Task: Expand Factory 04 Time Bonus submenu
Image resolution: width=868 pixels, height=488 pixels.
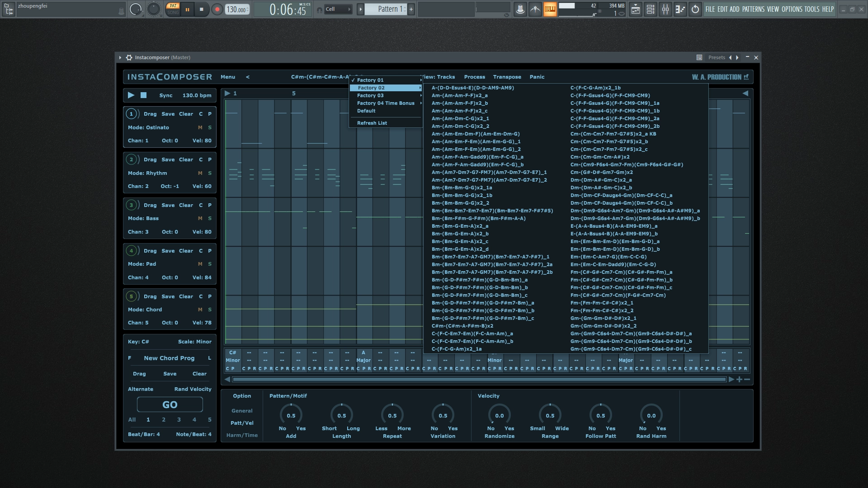Action: click(x=386, y=103)
